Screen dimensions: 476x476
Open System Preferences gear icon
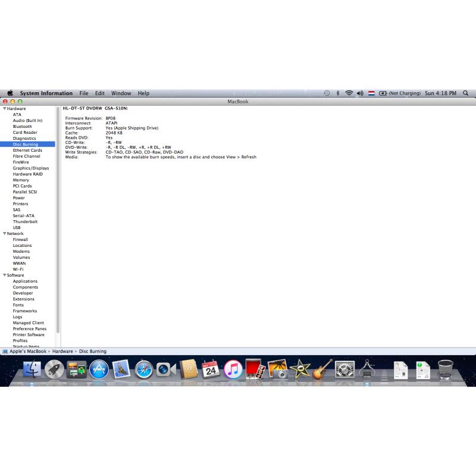coord(345,369)
